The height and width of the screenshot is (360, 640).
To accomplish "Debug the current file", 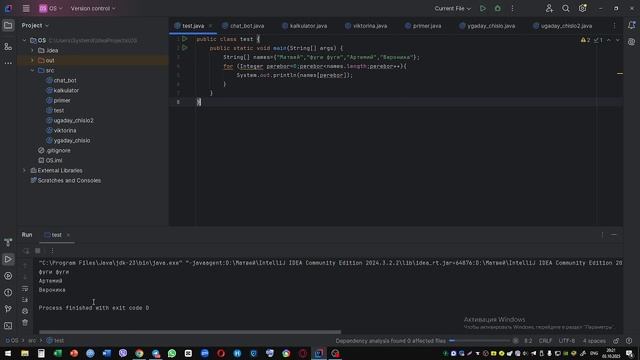I will click(x=498, y=8).
